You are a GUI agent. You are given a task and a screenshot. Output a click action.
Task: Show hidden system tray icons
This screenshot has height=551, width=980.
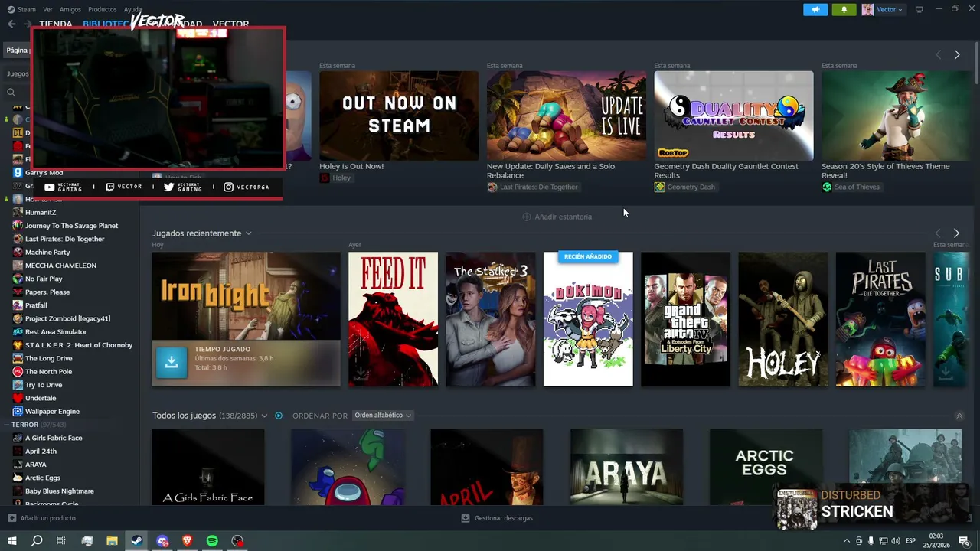pos(847,541)
